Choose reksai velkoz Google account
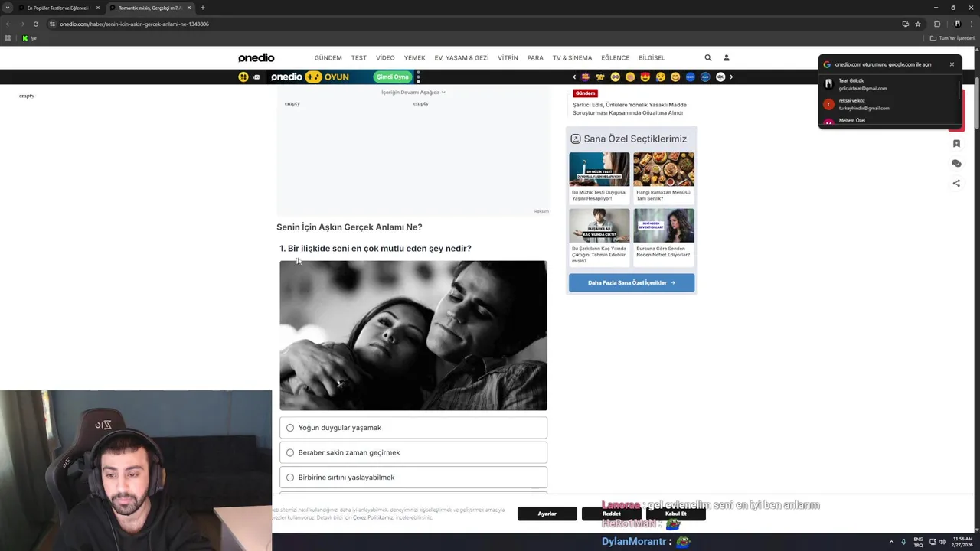 (888, 104)
